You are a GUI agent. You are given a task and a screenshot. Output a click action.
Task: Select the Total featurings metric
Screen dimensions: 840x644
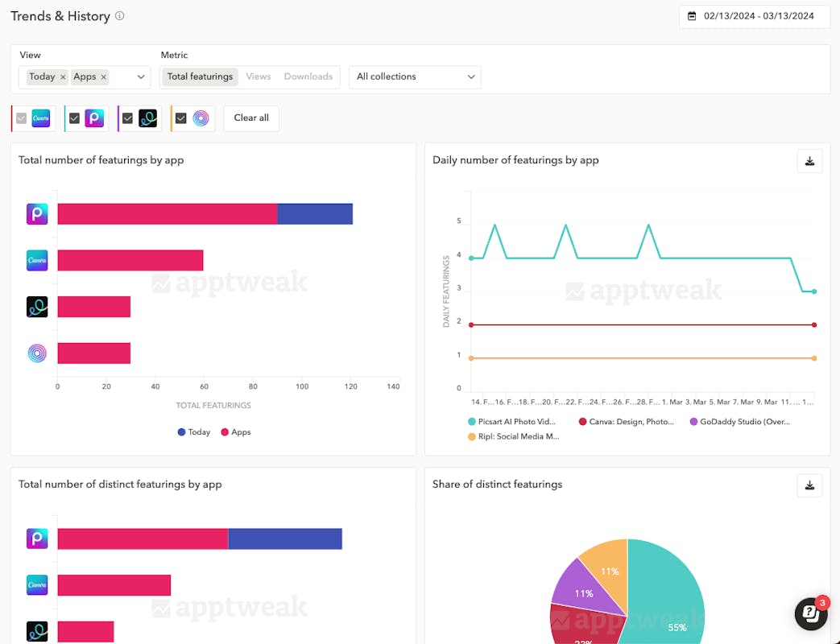click(x=200, y=76)
